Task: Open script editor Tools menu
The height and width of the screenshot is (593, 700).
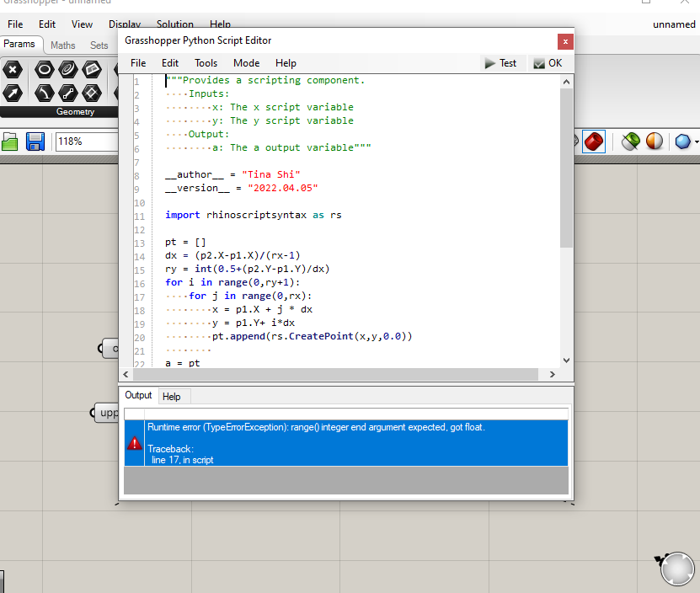Action: tap(206, 63)
